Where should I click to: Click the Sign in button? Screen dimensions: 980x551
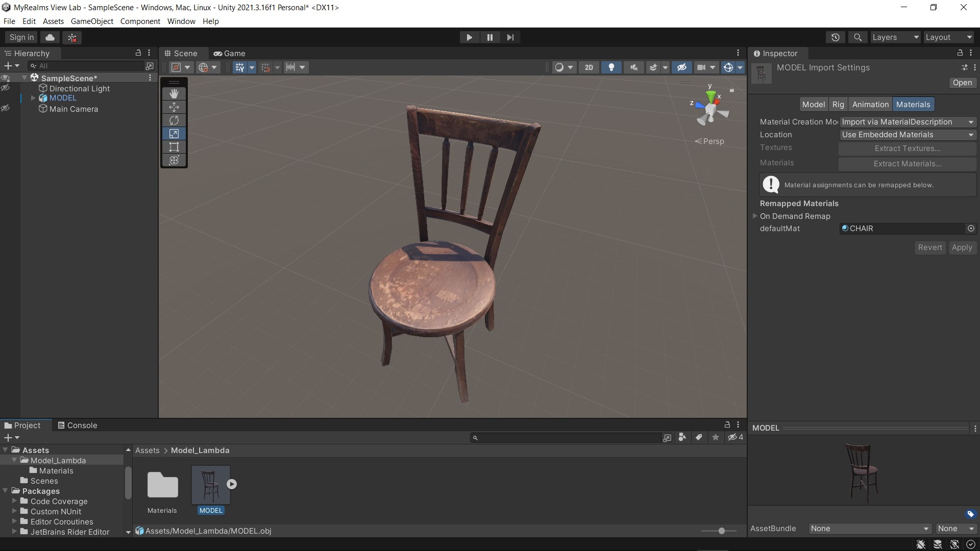point(21,37)
